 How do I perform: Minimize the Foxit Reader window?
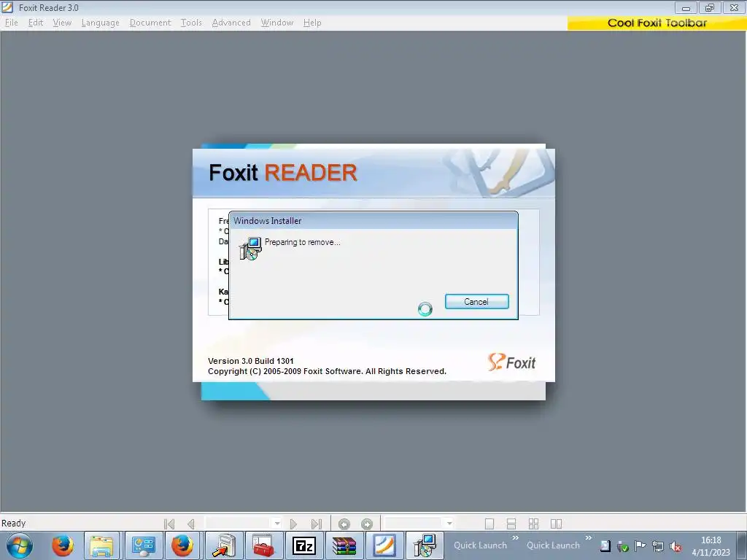(686, 7)
